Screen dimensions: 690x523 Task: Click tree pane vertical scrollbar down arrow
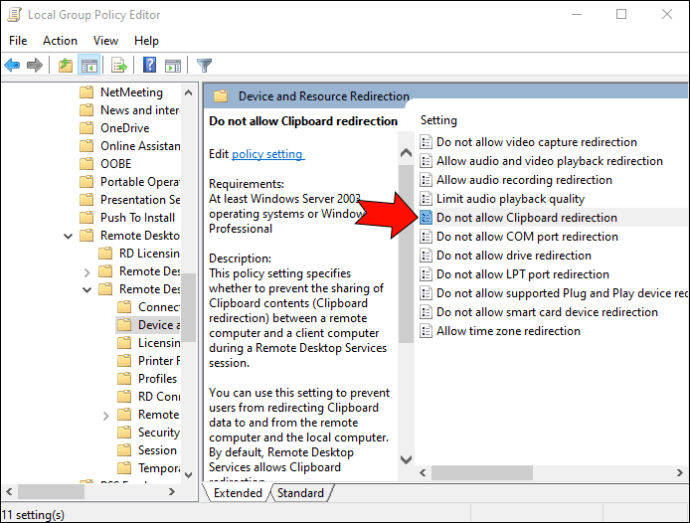point(189,475)
